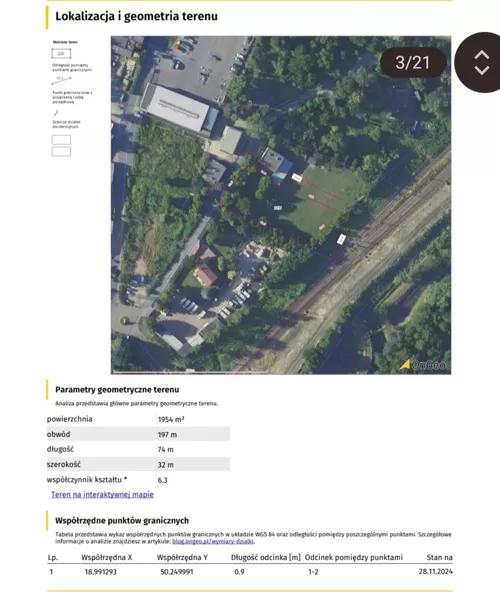Click the 'długość' row label

click(x=60, y=449)
